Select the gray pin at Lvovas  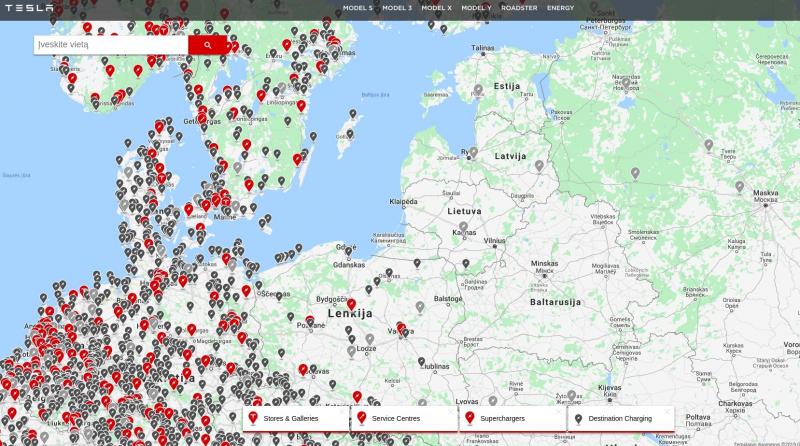pos(493,401)
